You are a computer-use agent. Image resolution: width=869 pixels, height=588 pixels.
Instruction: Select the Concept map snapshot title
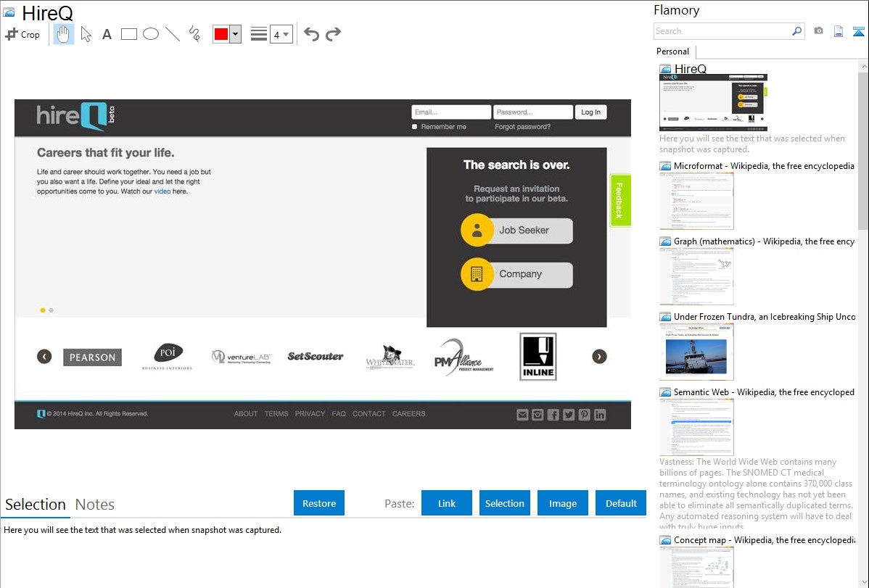[765, 540]
